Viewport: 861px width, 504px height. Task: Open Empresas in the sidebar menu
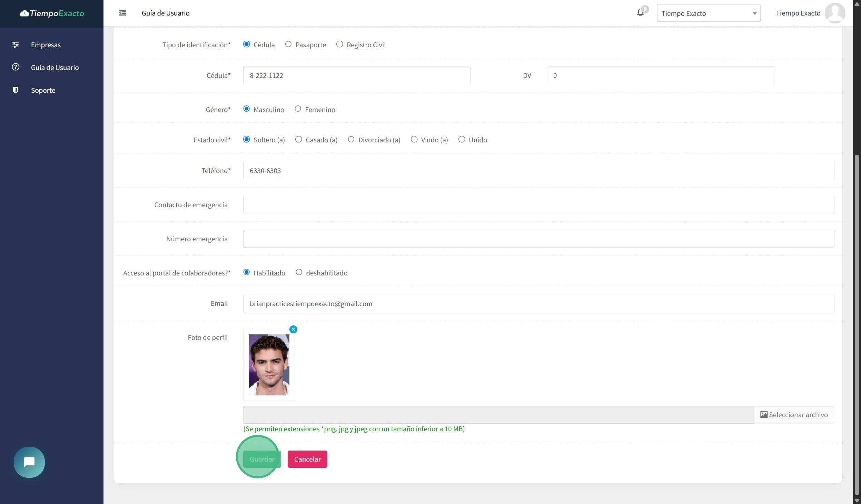click(x=46, y=45)
